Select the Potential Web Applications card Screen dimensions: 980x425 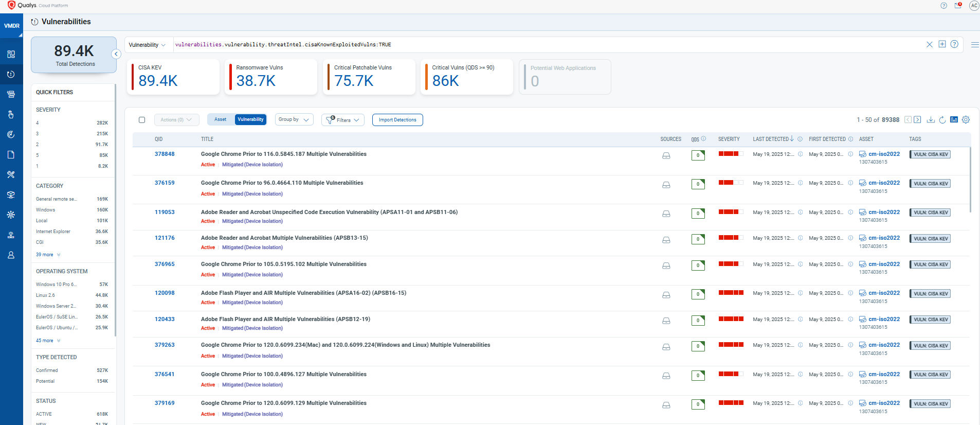click(565, 77)
